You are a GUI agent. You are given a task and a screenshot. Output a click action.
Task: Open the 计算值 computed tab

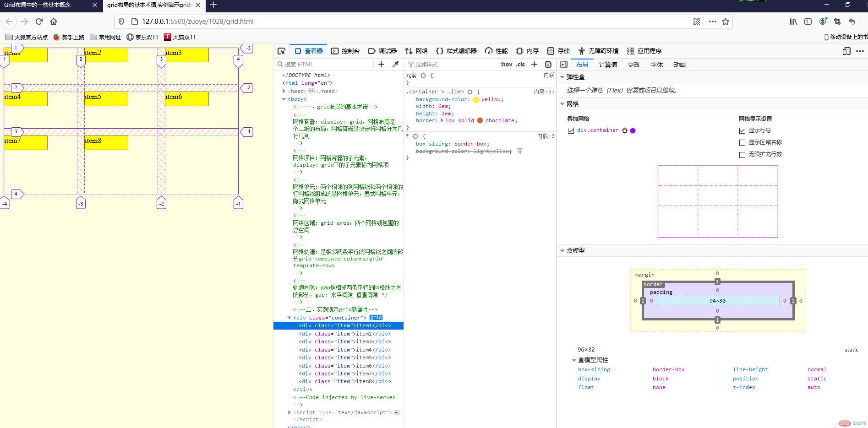click(608, 65)
